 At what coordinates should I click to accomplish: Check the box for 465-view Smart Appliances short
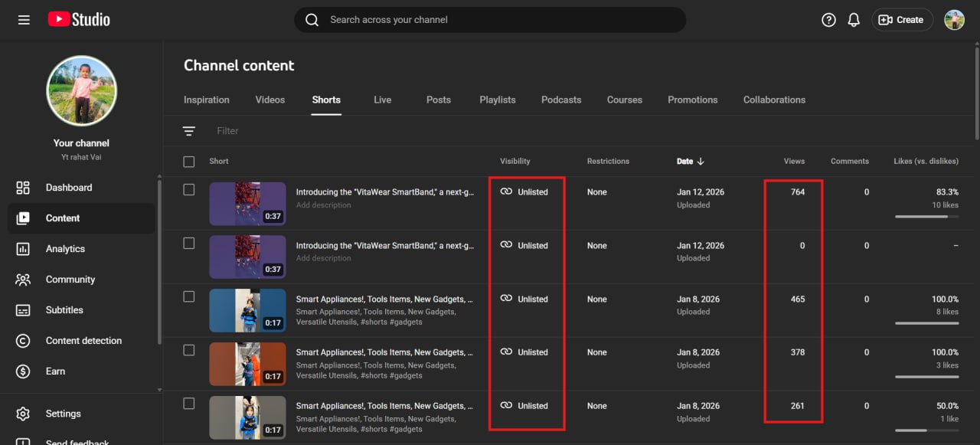[189, 297]
